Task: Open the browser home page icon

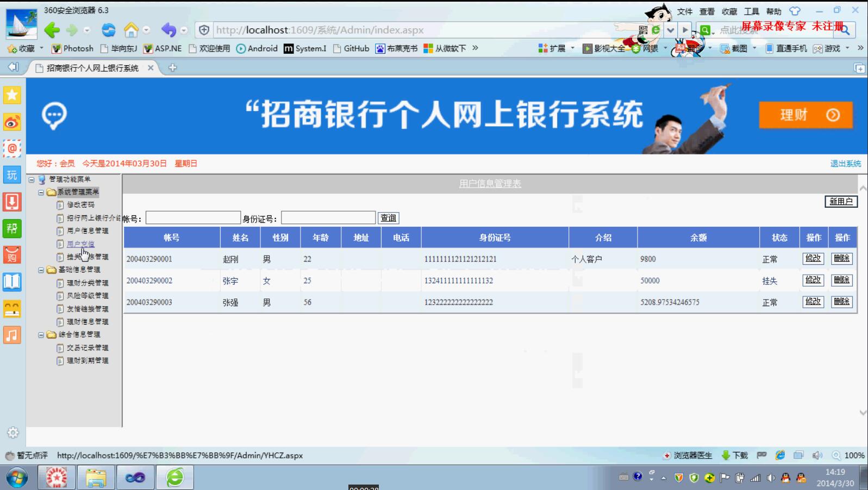Action: point(131,29)
